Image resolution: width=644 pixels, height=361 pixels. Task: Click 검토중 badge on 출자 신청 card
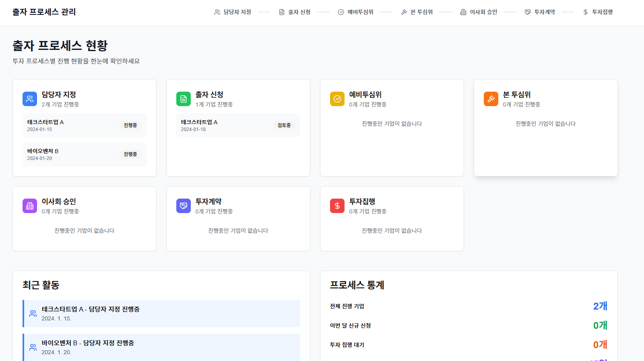pos(284,125)
